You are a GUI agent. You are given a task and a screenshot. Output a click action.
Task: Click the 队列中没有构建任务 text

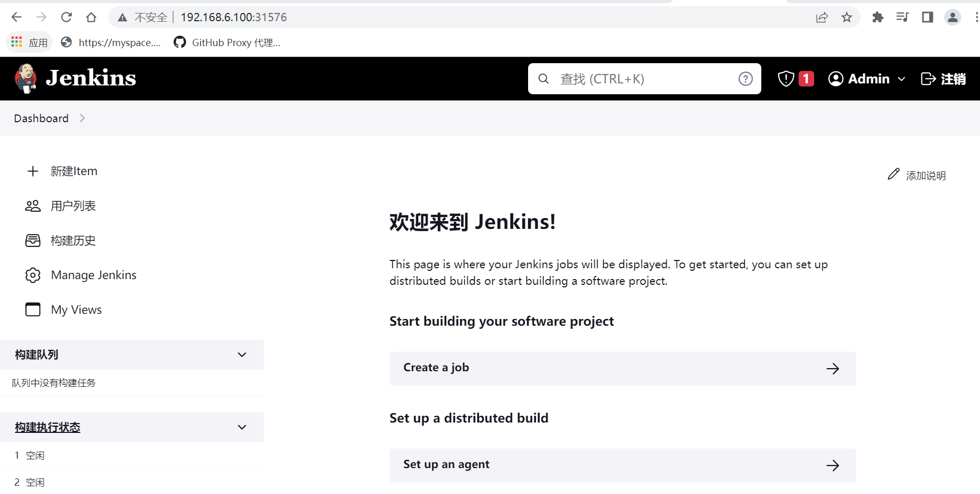coord(54,383)
